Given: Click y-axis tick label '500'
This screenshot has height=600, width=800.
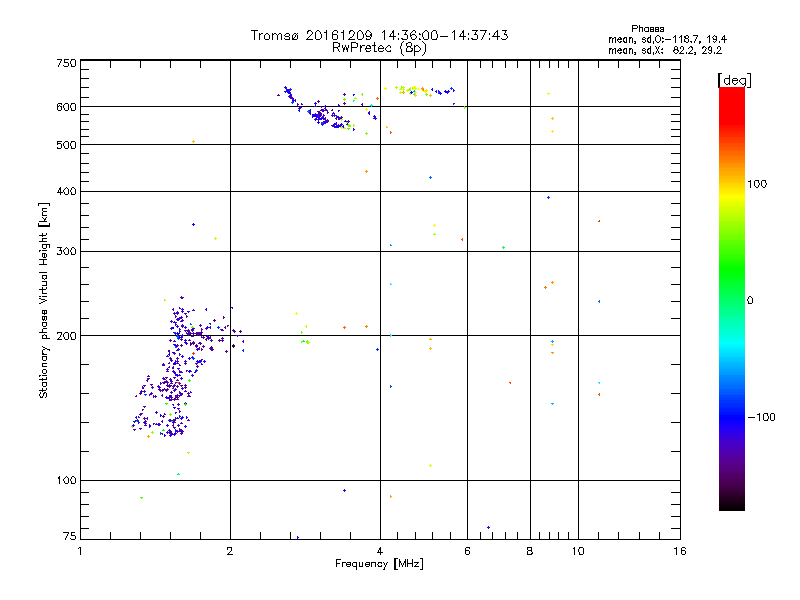Looking at the screenshot, I should pos(66,145).
